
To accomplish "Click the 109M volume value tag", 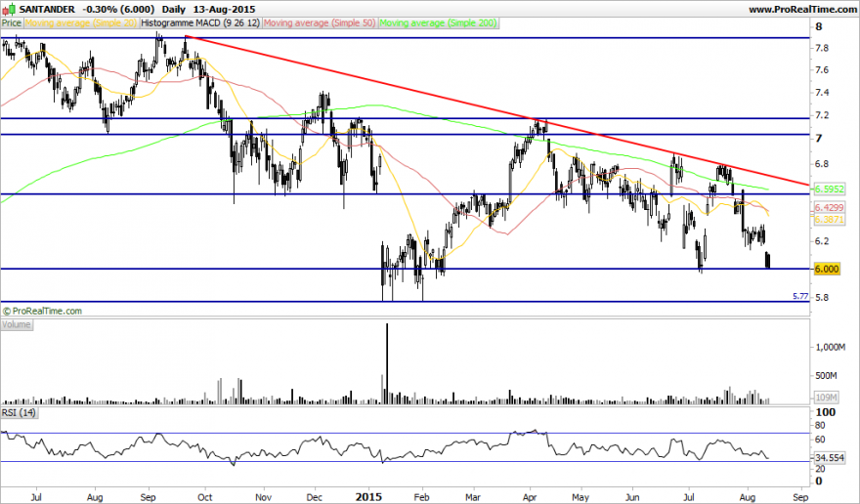I will 826,398.
